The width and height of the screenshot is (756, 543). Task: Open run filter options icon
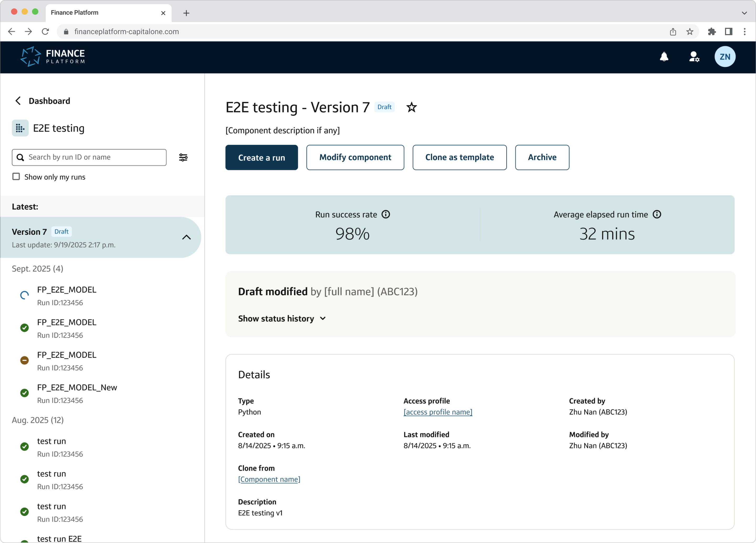point(183,158)
